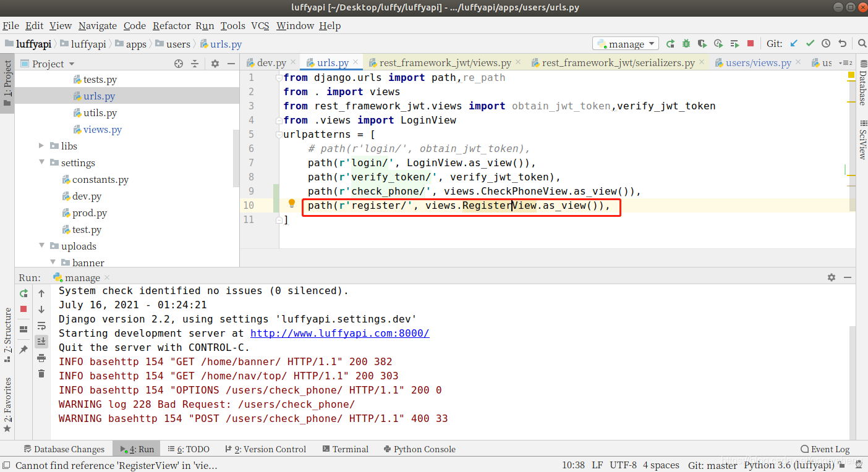
Task: Collapse the uploads folder
Action: pos(41,246)
